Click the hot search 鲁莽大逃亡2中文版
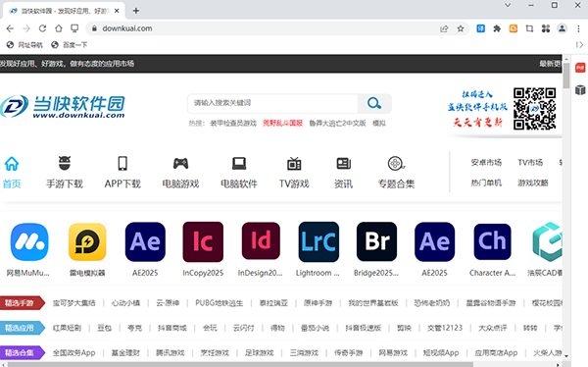Viewport: 588px width, 367px height. tap(337, 124)
